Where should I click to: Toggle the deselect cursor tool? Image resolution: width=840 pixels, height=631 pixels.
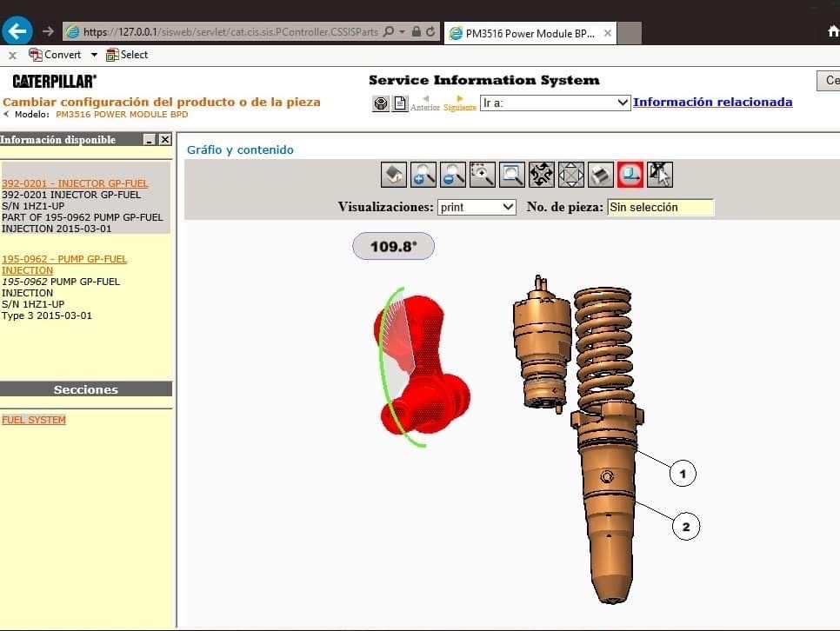[660, 175]
